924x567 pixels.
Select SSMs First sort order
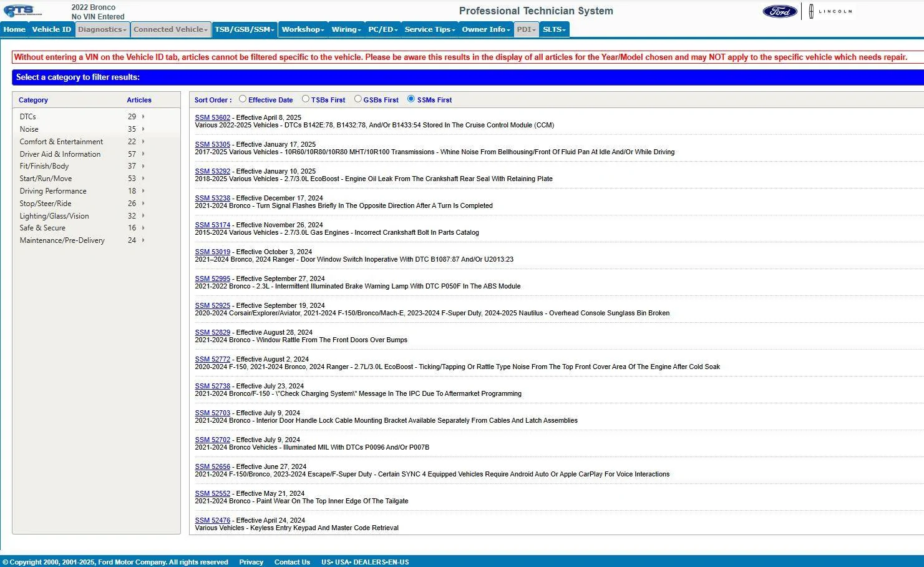tap(411, 99)
